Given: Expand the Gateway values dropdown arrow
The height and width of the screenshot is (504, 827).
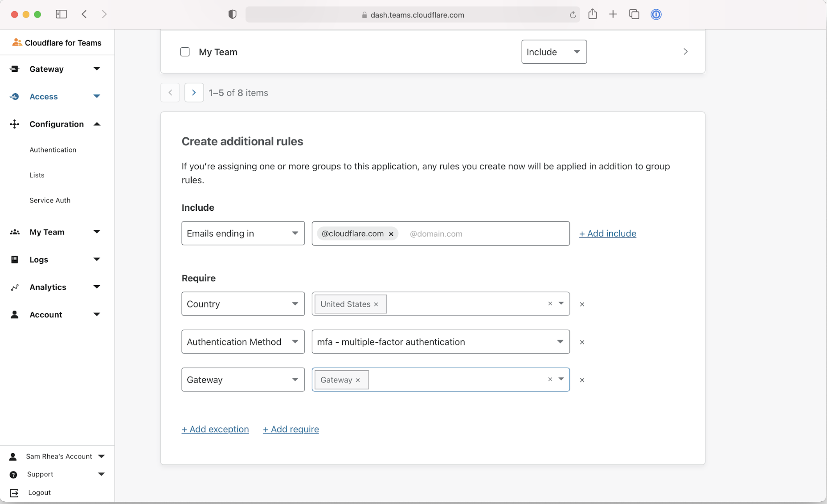Looking at the screenshot, I should pyautogui.click(x=561, y=379).
